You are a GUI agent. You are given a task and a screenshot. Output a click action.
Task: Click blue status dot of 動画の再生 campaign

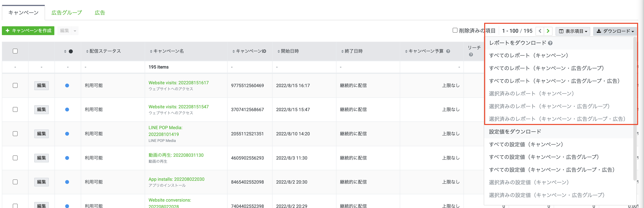click(67, 158)
